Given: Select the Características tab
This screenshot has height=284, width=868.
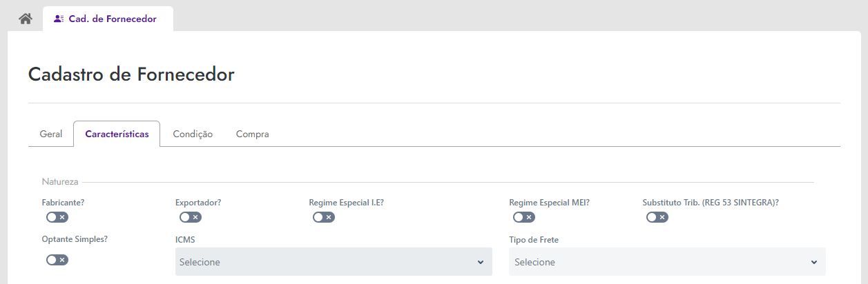Looking at the screenshot, I should (x=117, y=134).
